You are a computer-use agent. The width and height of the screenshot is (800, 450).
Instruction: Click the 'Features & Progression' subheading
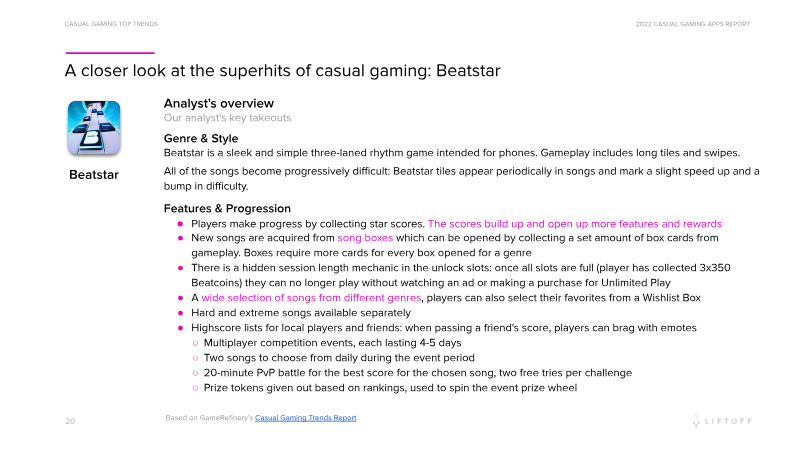tap(227, 208)
